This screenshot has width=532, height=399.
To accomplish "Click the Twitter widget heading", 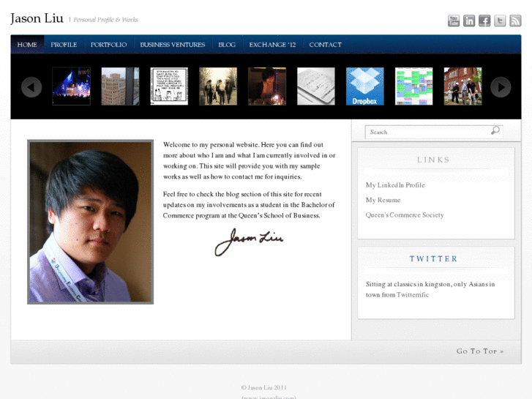I will pos(434,258).
